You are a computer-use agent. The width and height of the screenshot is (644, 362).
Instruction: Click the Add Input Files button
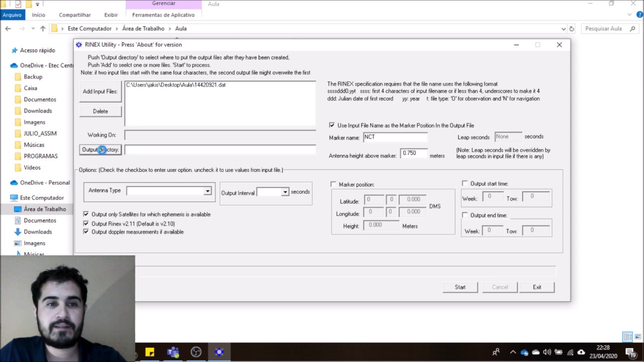click(x=100, y=92)
